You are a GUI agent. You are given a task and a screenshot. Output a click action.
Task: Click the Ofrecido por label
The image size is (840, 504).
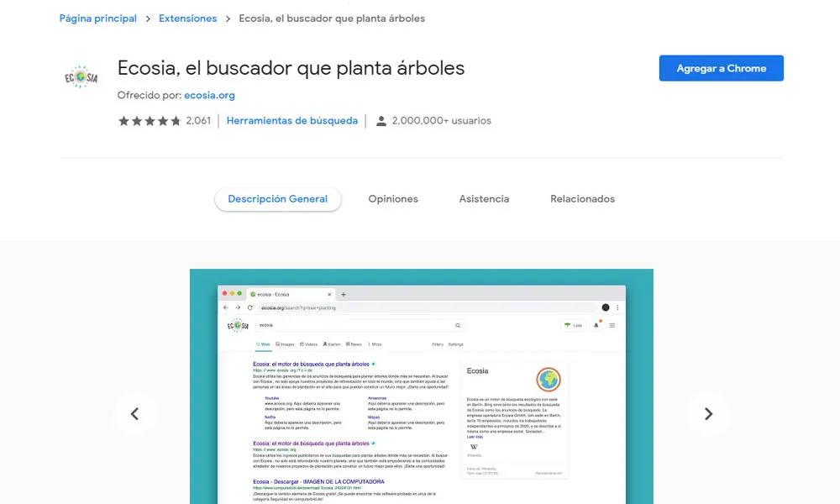tap(150, 95)
